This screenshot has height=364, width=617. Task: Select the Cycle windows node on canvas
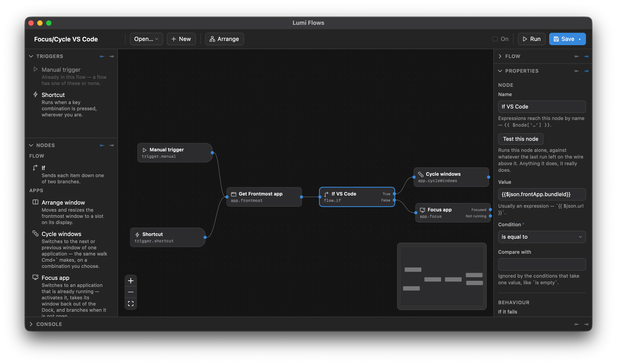[x=451, y=177]
